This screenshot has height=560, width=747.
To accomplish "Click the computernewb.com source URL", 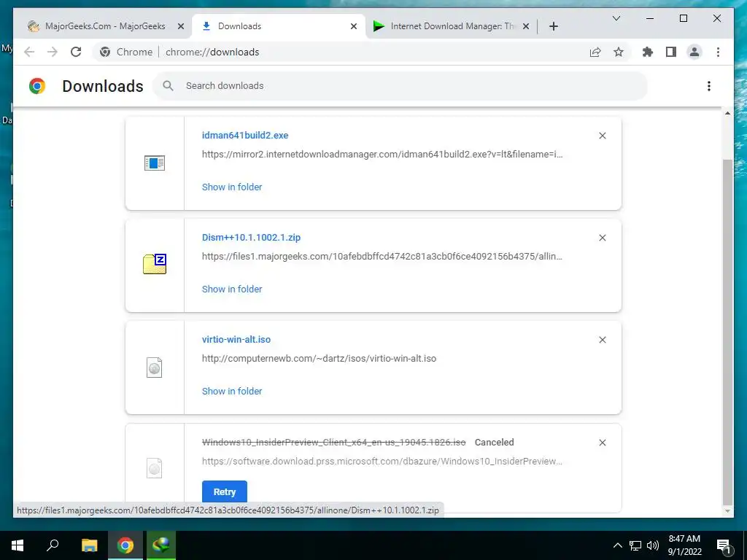I will click(x=320, y=358).
